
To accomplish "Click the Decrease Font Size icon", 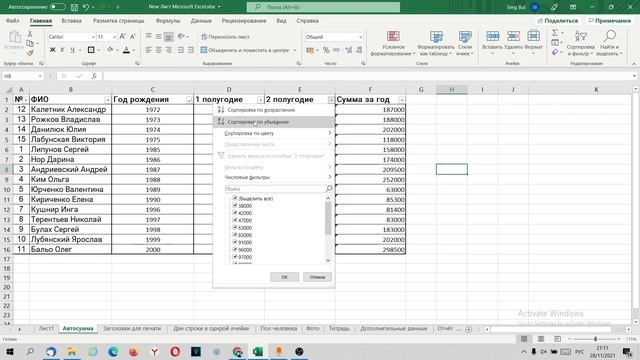I will tap(132, 37).
